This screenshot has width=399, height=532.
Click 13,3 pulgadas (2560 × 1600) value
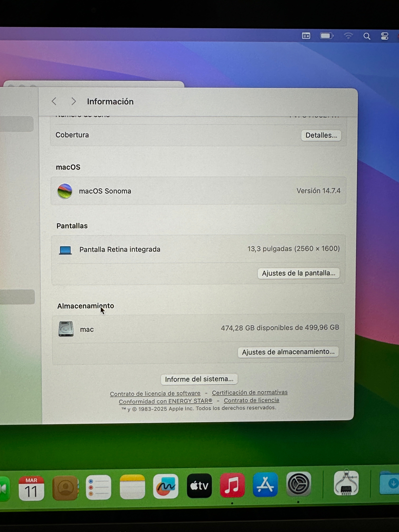(x=294, y=249)
